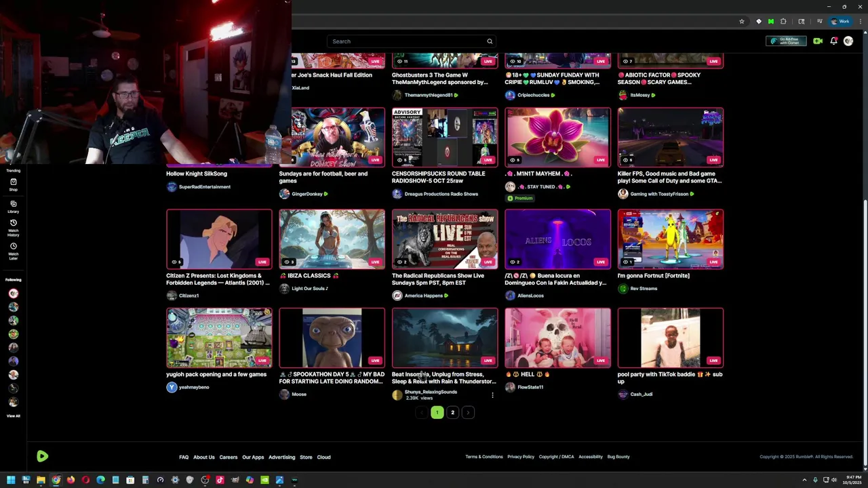The width and height of the screenshot is (868, 488).
Task: Click Gaming with ToastyFrisson channel name
Action: click(x=659, y=194)
